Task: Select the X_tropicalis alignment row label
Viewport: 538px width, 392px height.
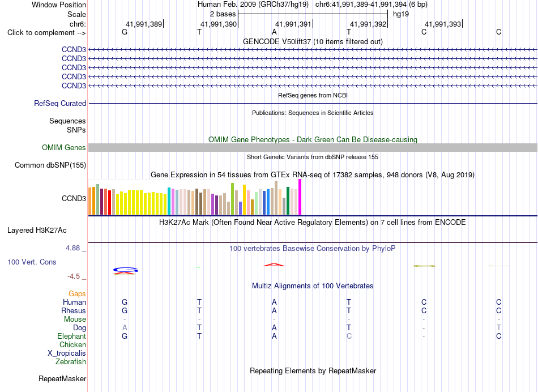Action: pyautogui.click(x=67, y=353)
